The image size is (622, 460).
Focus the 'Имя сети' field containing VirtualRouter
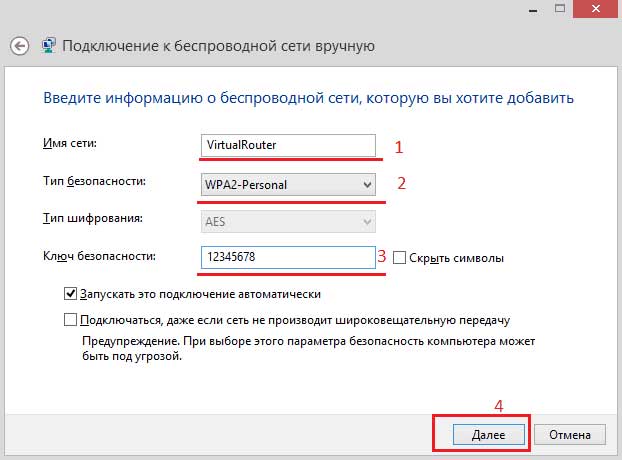[286, 145]
